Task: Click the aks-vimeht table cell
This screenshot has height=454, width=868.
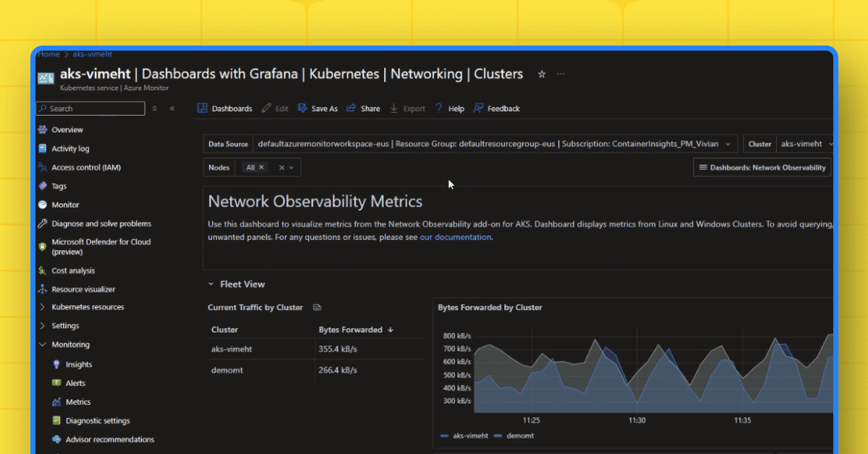Action: point(231,349)
